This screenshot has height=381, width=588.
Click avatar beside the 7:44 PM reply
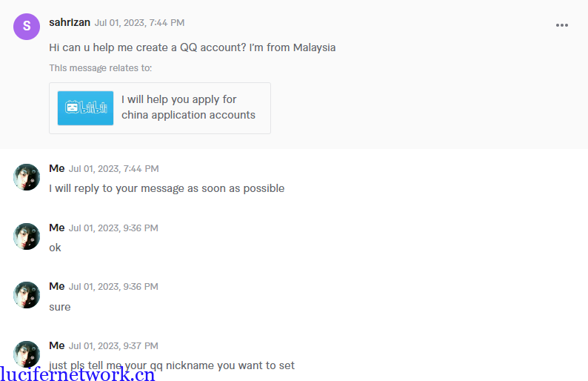click(x=27, y=177)
